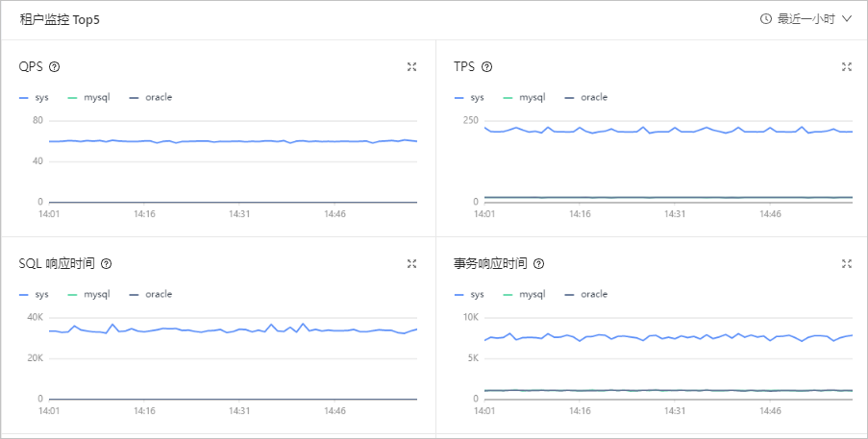This screenshot has width=868, height=439.
Task: Expand the TPS chart to fullscreen
Action: coord(847,67)
